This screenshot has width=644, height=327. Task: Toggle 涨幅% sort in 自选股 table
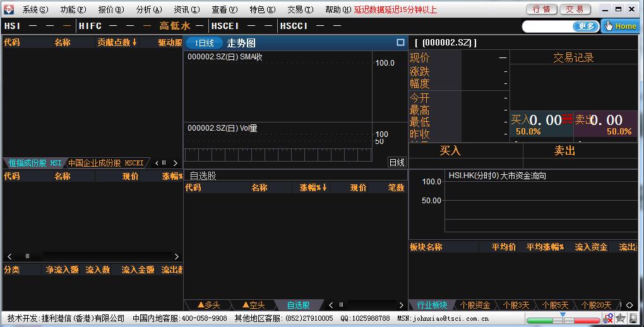point(313,187)
